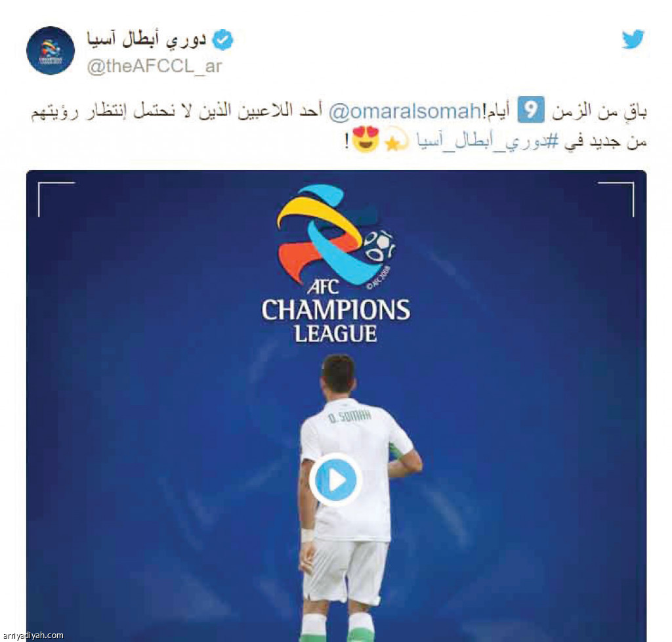The width and height of the screenshot is (672, 642).
Task: Click the blue verified badge
Action: [223, 40]
